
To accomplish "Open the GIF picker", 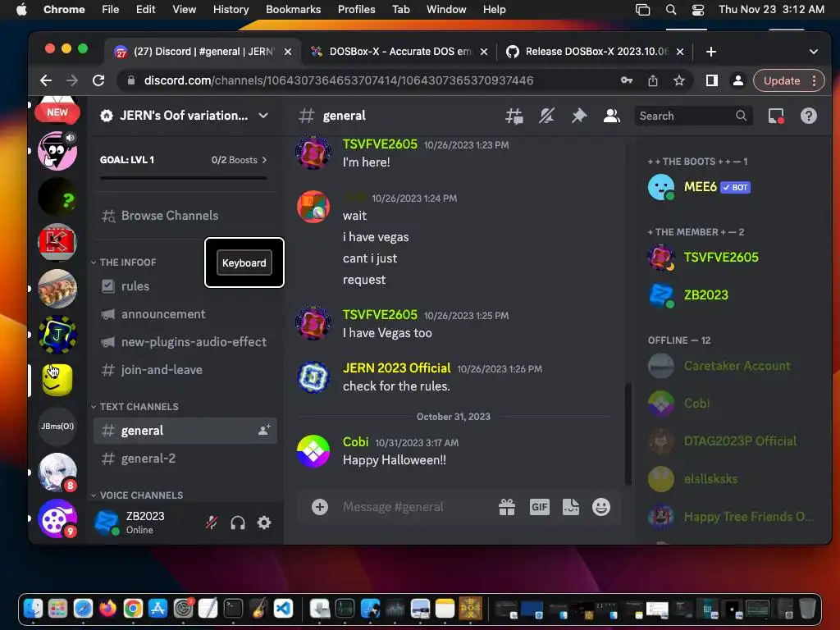I will [540, 507].
